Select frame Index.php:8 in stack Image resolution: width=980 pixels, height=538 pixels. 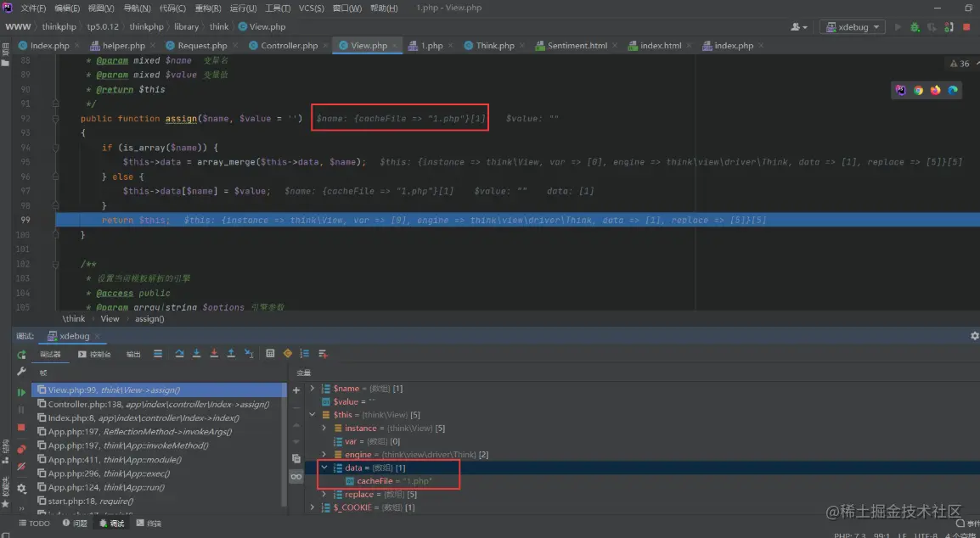(159, 418)
